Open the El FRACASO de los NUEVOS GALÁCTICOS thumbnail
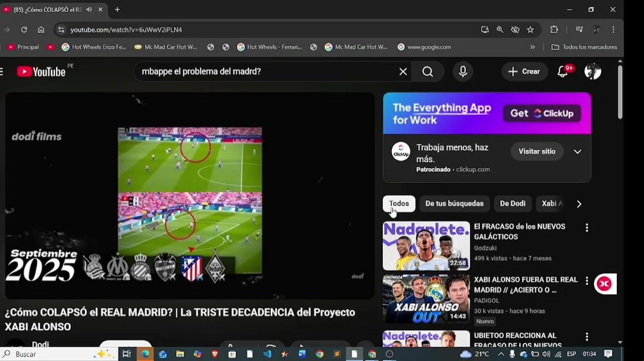644x361 pixels. [426, 246]
